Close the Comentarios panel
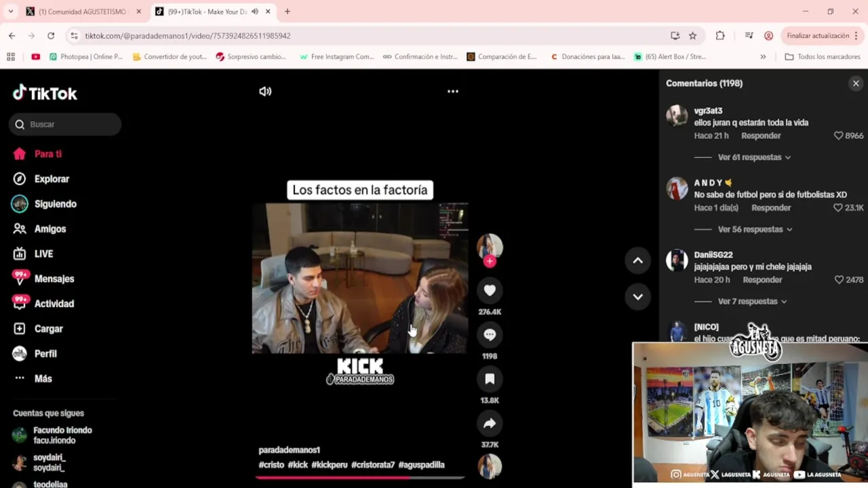Image resolution: width=868 pixels, height=488 pixels. click(x=856, y=83)
